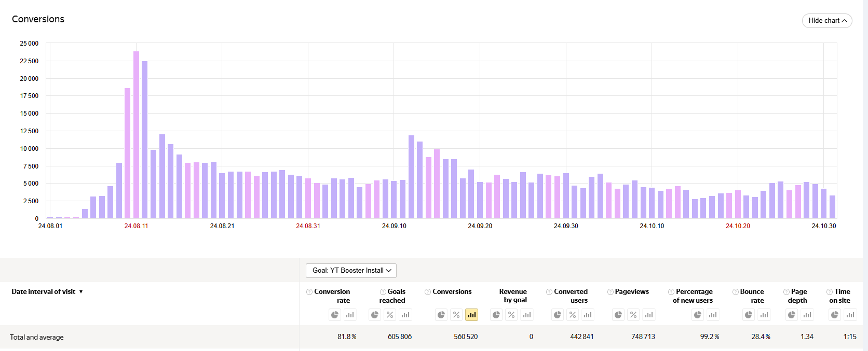The height and width of the screenshot is (351, 868).
Task: Show pie chart for Conversions column
Action: point(441,315)
